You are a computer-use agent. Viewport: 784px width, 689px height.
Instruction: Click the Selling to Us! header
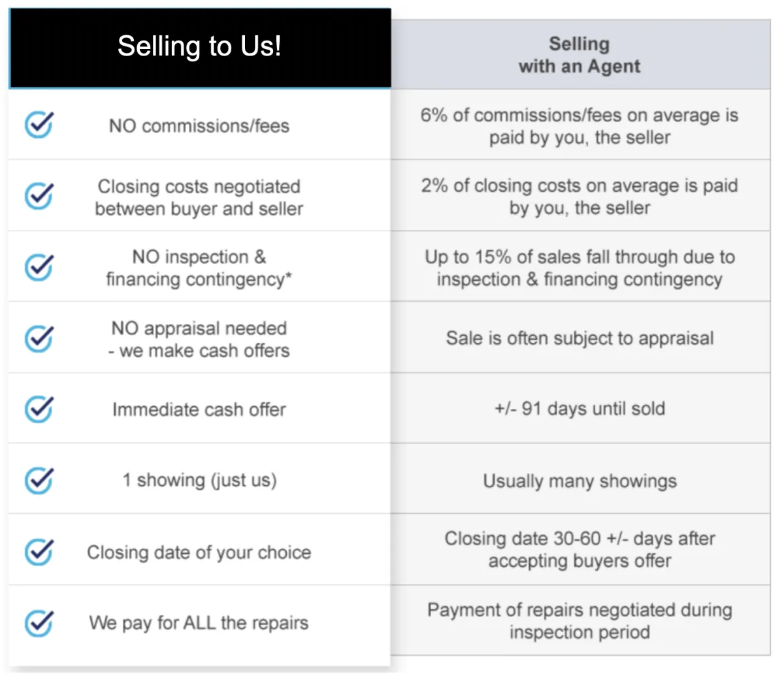(200, 48)
